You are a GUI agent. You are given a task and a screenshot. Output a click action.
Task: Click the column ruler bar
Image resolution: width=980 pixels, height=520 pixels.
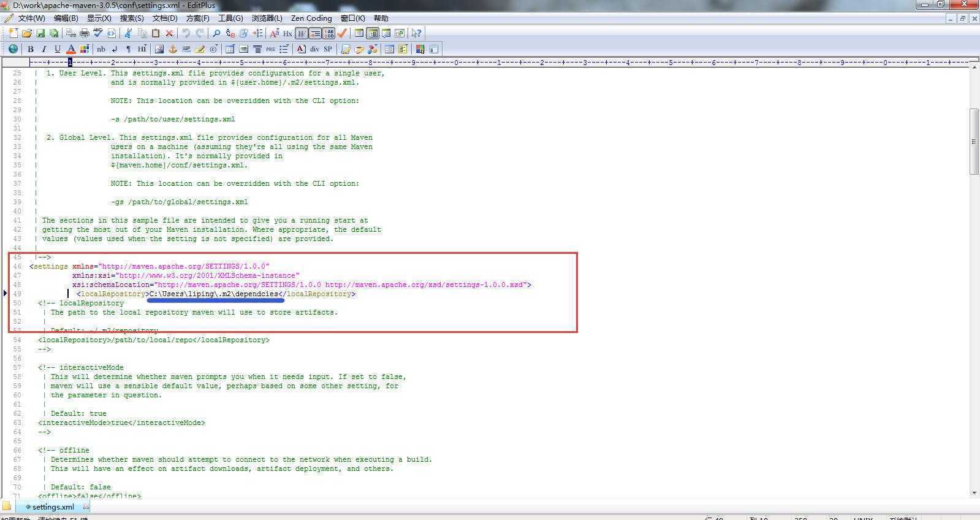coord(499,62)
